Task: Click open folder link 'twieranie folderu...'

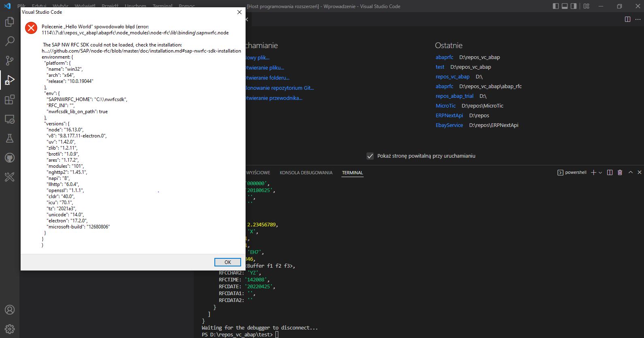Action: pos(267,78)
